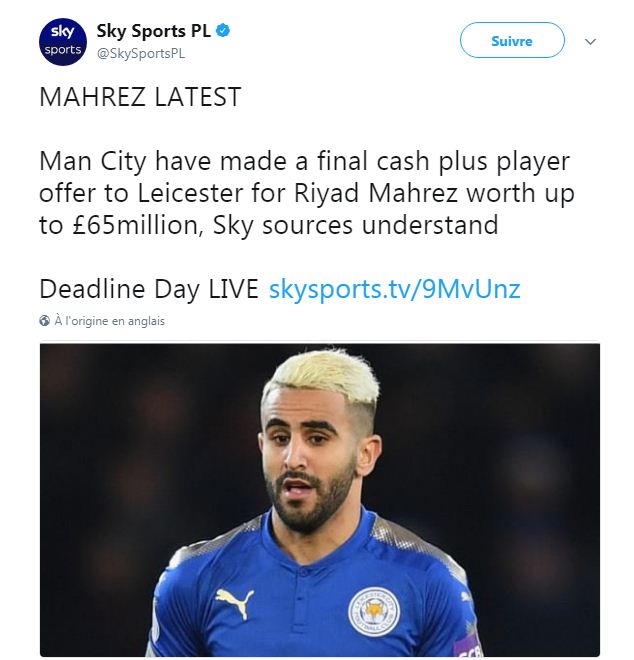Click the Deadline Day LIVE text
634x660 pixels.
[x=149, y=289]
